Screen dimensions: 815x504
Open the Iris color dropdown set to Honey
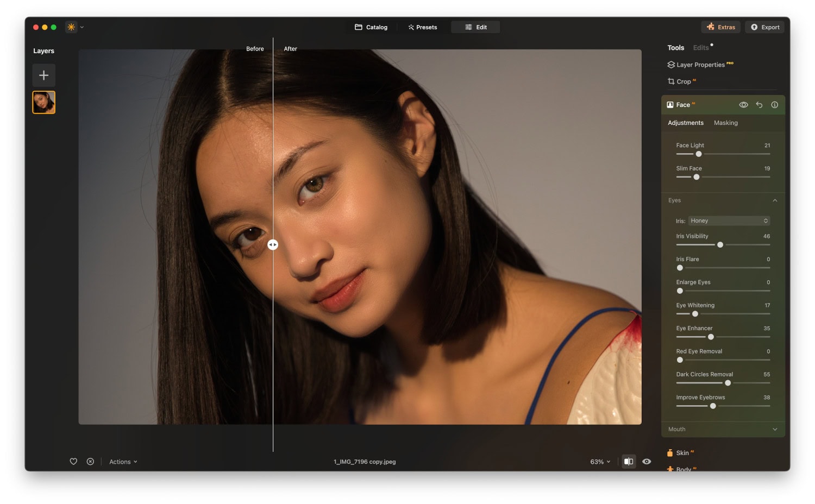tap(729, 220)
